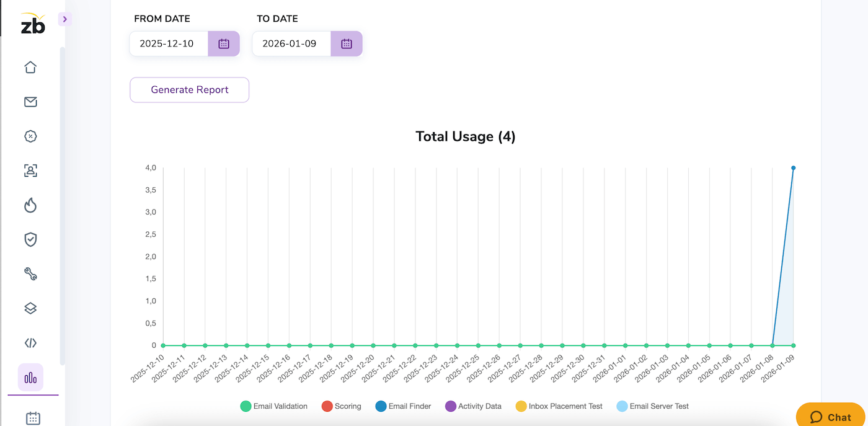Viewport: 868px width, 426px height.
Task: Toggle the Email Server Test legend series
Action: (x=653, y=406)
